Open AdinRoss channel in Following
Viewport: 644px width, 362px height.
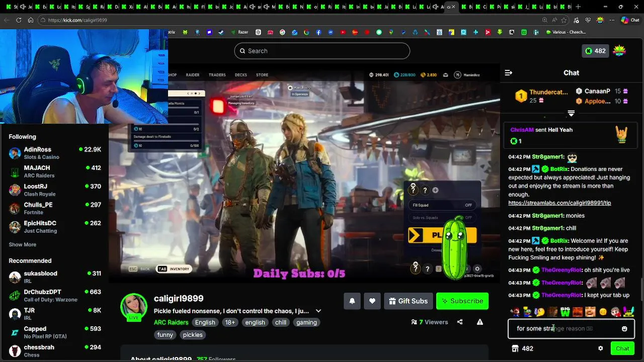coord(54,153)
